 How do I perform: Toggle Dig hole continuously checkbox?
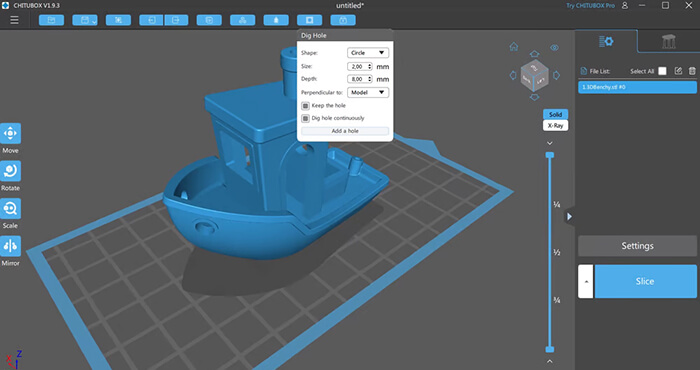click(x=305, y=118)
